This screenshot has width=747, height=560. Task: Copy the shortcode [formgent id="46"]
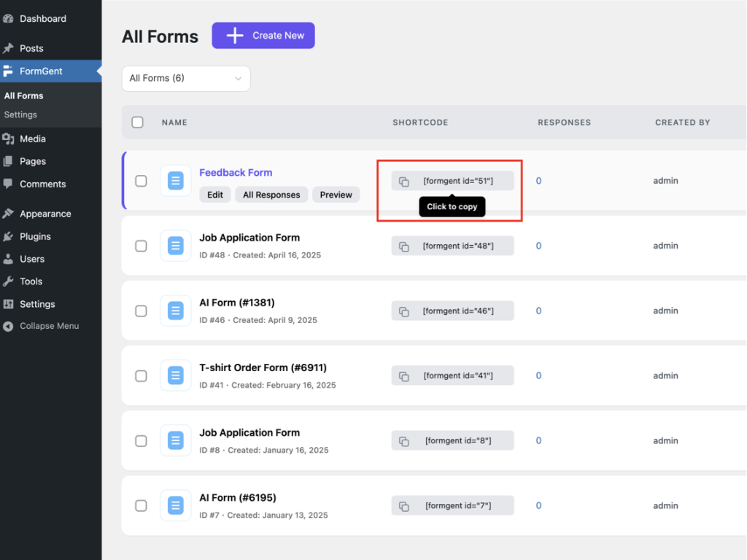pyautogui.click(x=452, y=311)
